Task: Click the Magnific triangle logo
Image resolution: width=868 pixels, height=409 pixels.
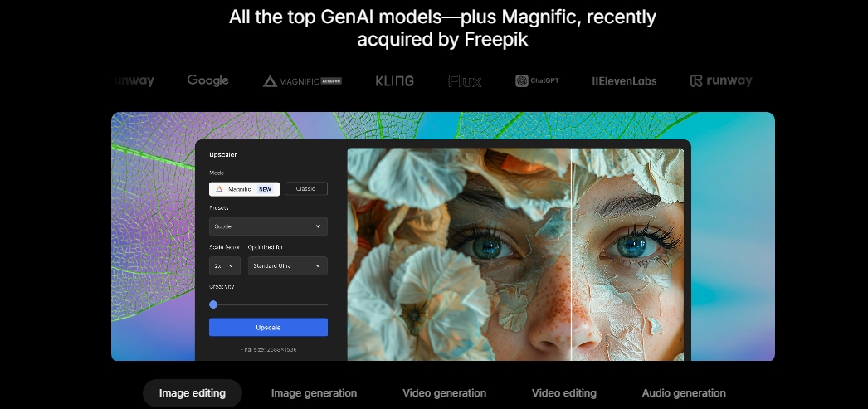Action: (270, 81)
